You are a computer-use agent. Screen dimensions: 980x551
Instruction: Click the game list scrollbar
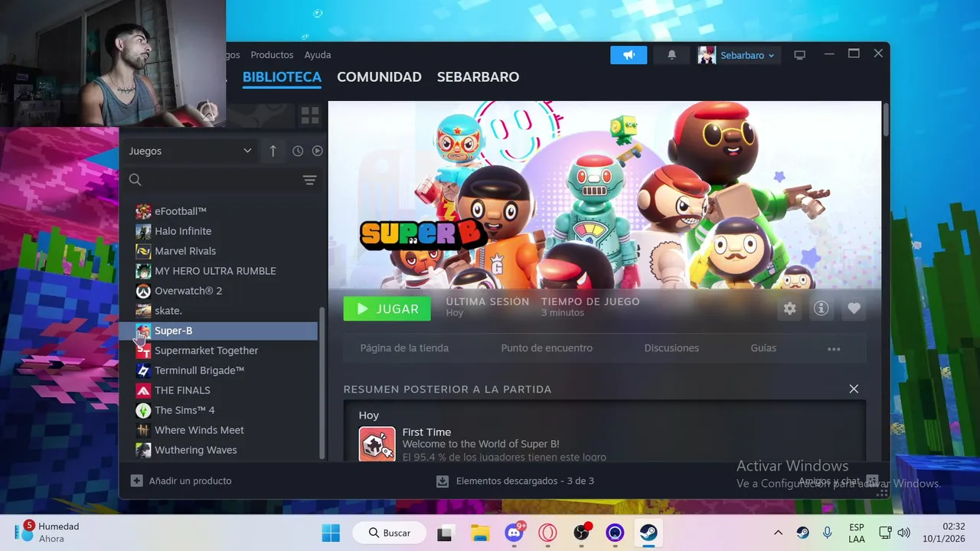[322, 383]
